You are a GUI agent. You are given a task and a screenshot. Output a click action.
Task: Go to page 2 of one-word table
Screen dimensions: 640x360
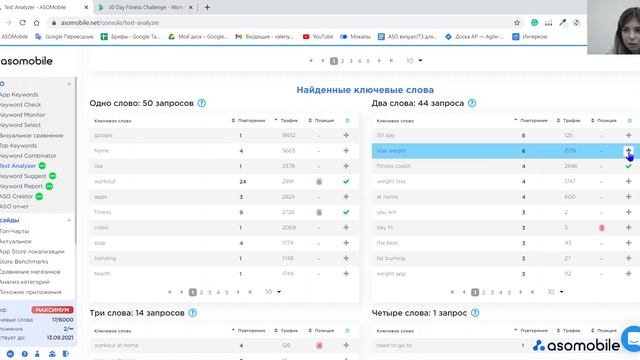(x=201, y=292)
